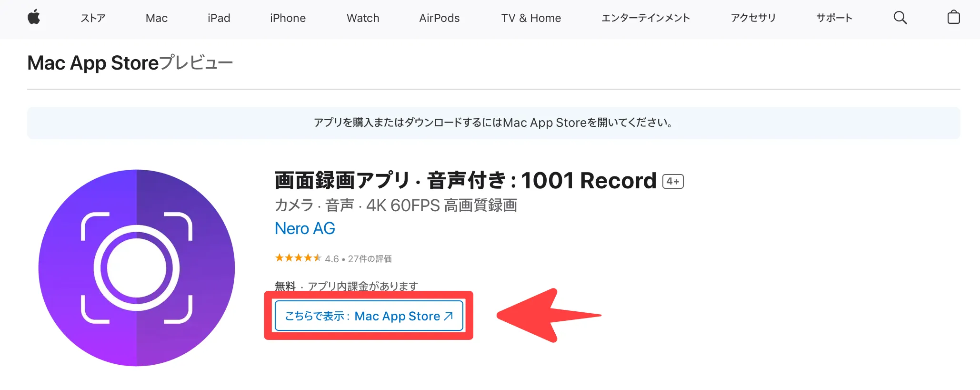Click the Mac App Storeプレビュー heading
The height and width of the screenshot is (390, 980).
click(x=130, y=63)
